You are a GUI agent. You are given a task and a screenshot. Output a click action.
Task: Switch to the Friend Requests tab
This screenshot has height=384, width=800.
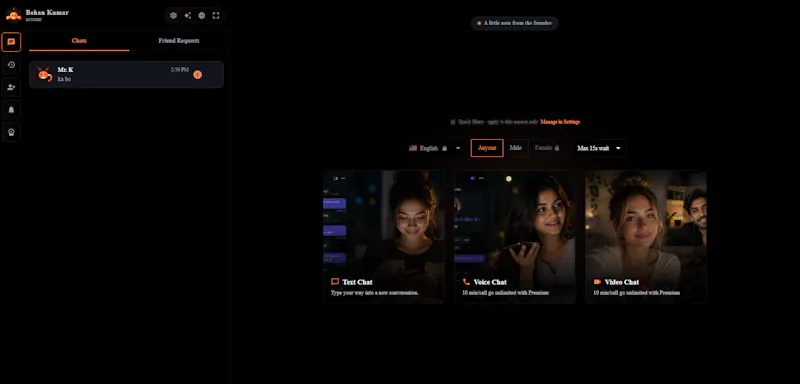(x=179, y=41)
